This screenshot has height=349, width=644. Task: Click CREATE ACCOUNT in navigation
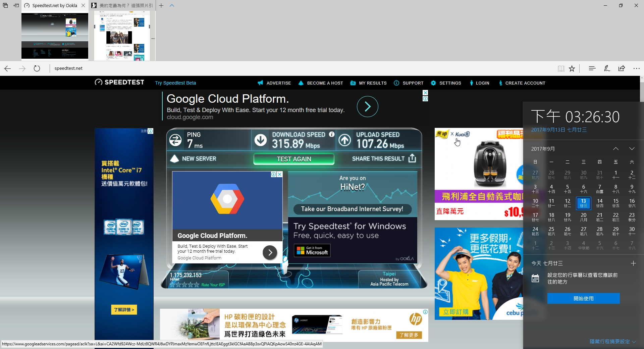click(522, 83)
